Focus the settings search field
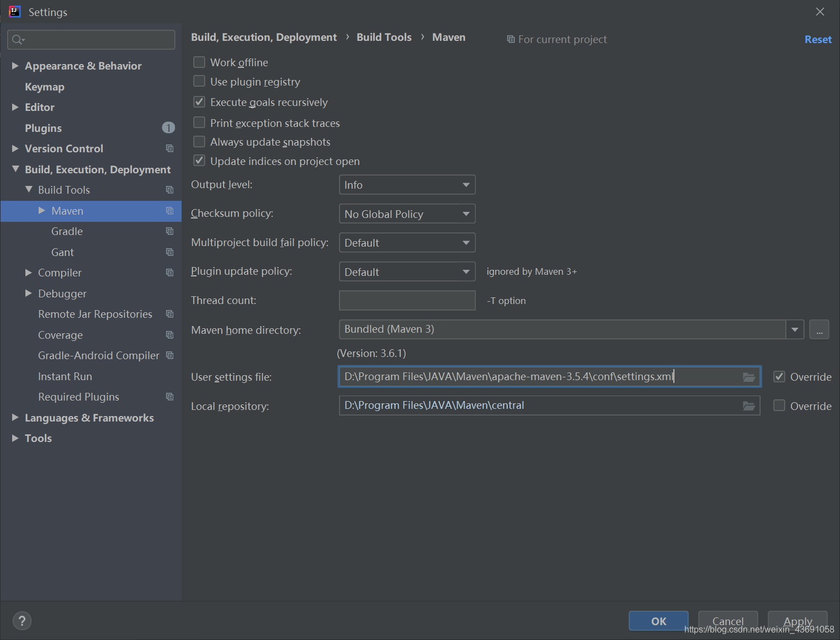840x640 pixels. [x=91, y=40]
